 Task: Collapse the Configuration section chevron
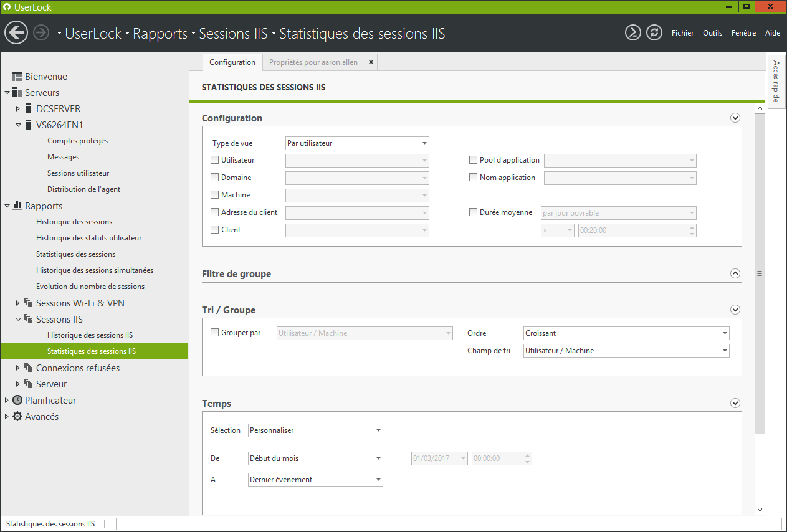pos(735,118)
